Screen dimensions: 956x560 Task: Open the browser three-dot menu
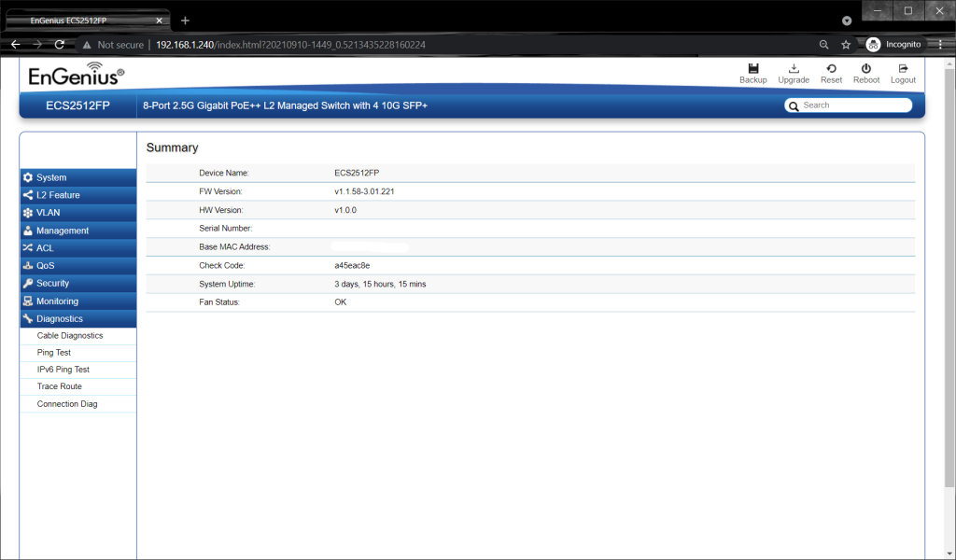tap(940, 45)
